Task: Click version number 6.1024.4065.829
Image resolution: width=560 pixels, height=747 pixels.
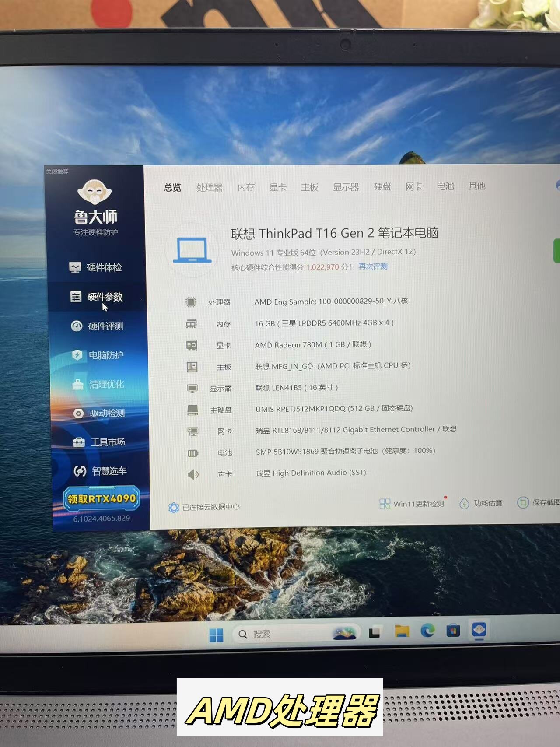Action: [101, 519]
